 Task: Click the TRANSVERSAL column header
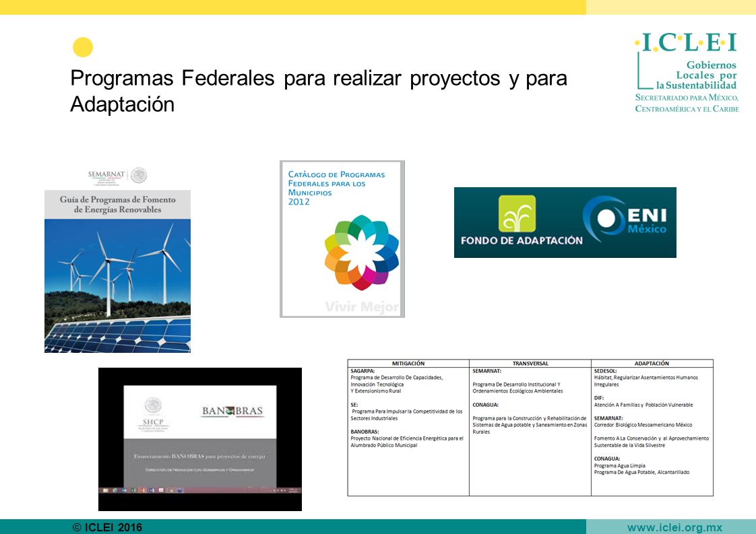[x=530, y=364]
